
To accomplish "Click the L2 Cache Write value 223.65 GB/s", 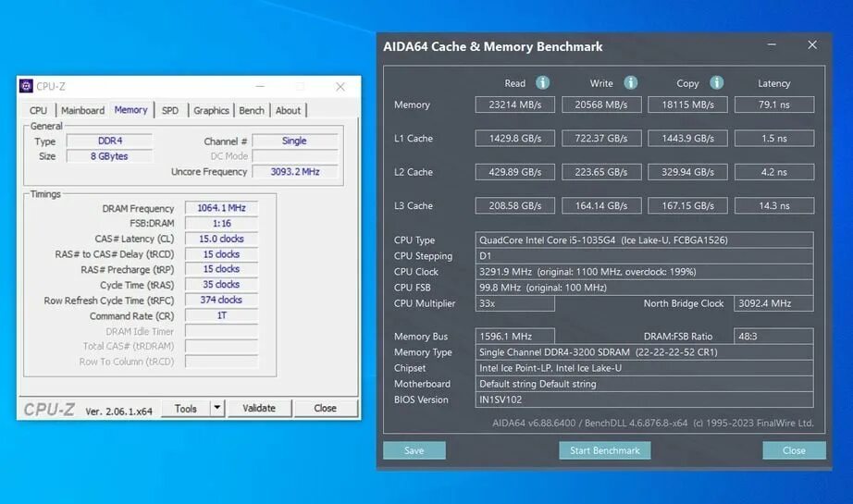I will (601, 172).
